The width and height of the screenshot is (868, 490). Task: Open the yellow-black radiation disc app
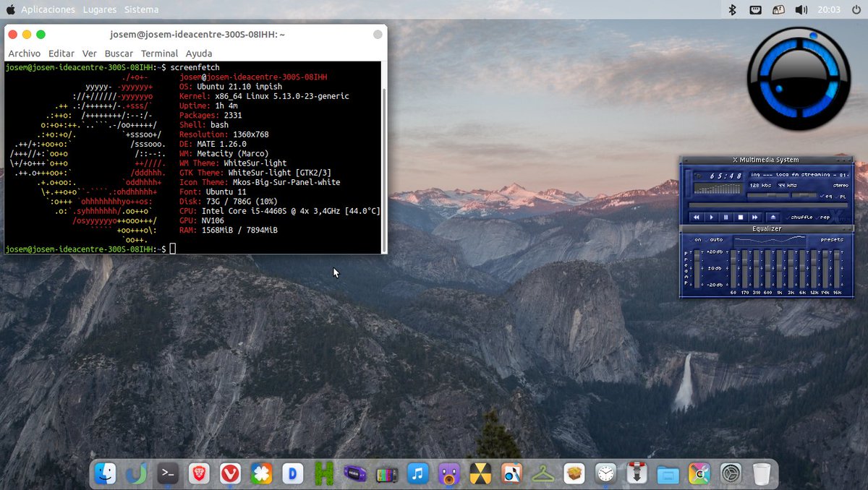(480, 474)
